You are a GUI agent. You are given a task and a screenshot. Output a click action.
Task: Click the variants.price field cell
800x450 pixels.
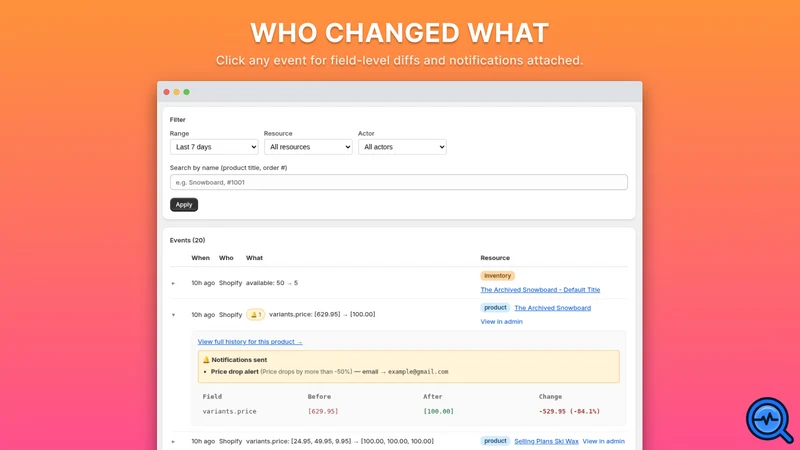230,411
